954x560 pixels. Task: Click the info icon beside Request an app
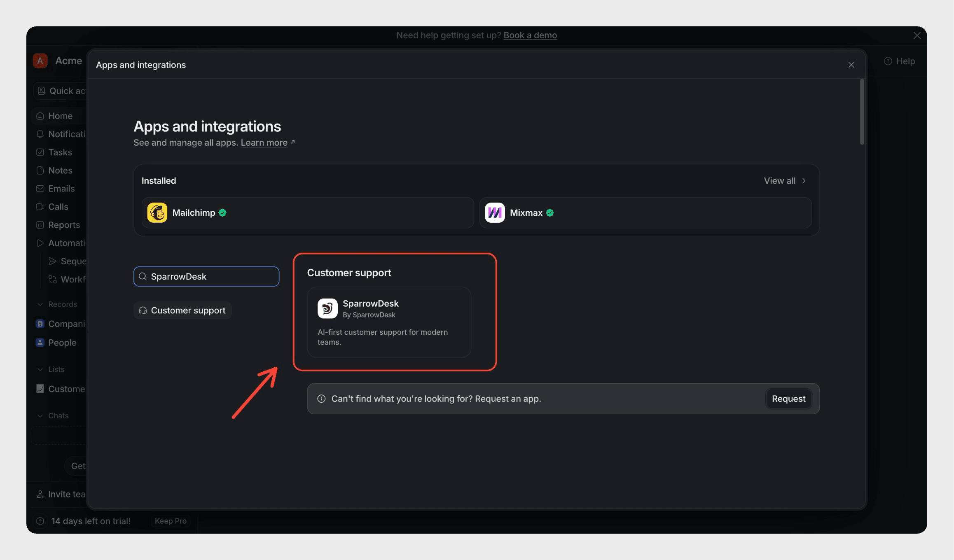pyautogui.click(x=321, y=399)
